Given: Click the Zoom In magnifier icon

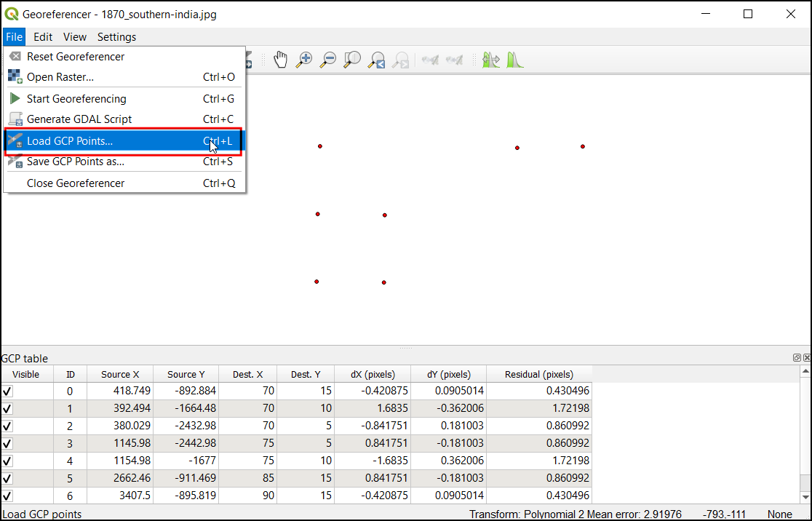Looking at the screenshot, I should coord(304,60).
